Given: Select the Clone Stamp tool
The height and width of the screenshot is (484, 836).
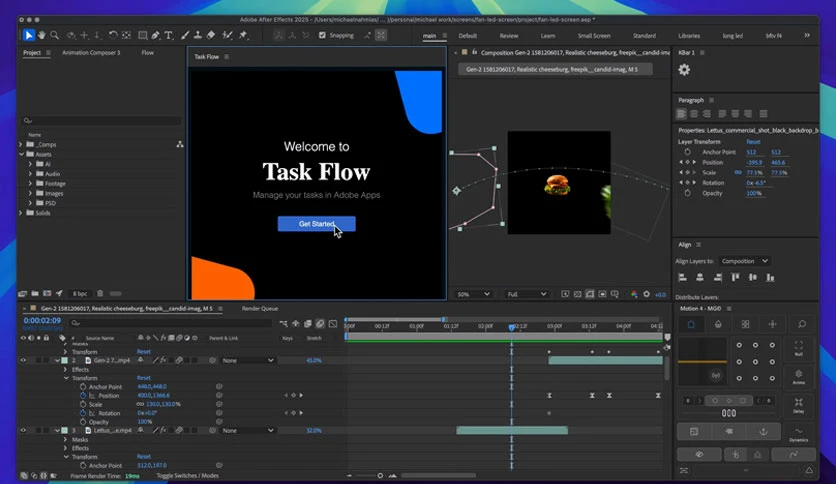Looking at the screenshot, I should [198, 35].
